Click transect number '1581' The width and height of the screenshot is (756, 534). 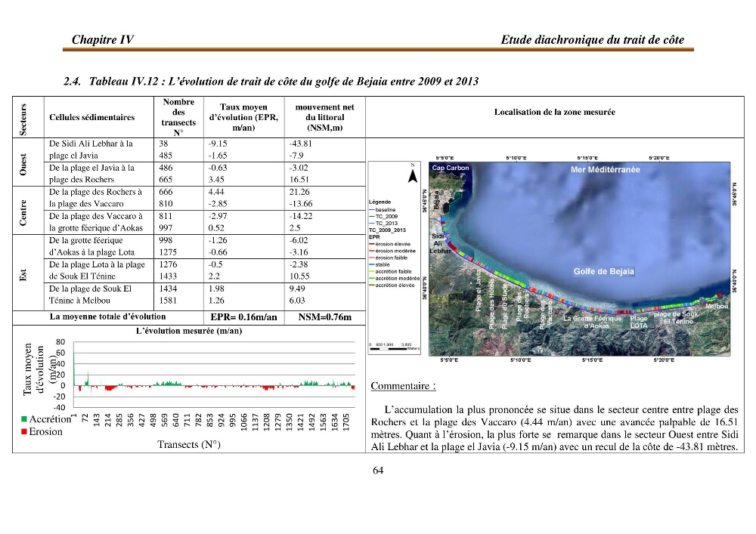[168, 301]
